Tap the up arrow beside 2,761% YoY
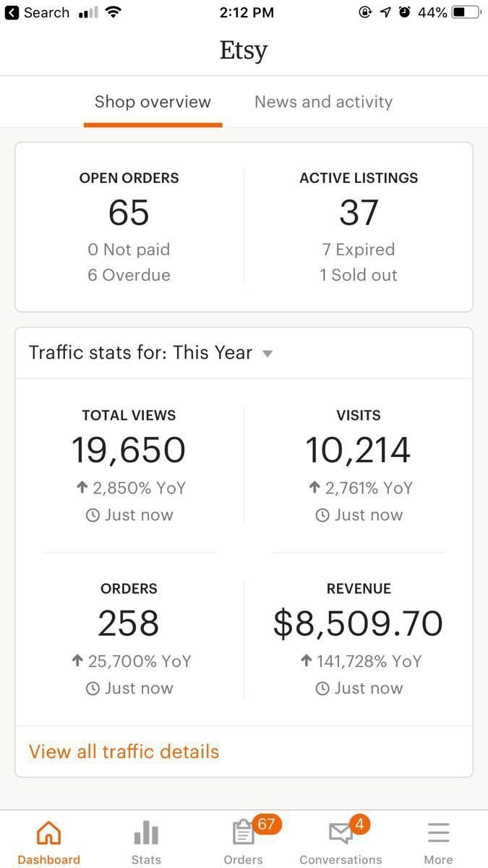The image size is (488, 868). coord(314,488)
